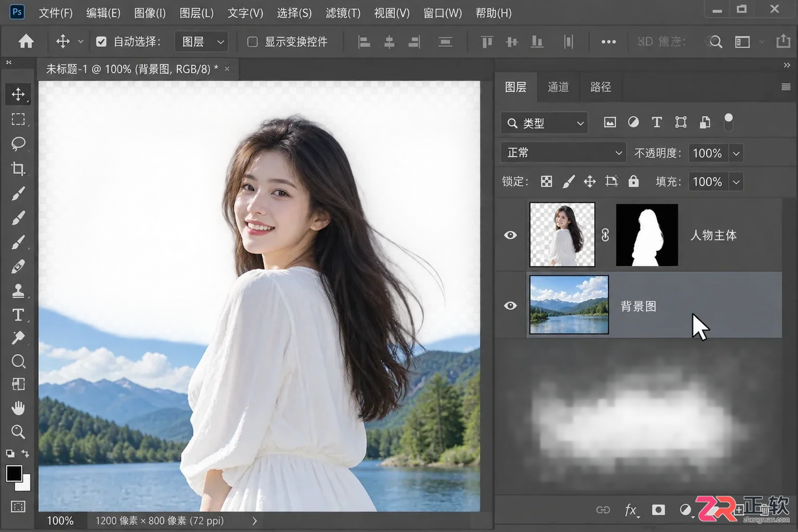Screen dimensions: 798x532
Task: Hide the 背景图 layer
Action: click(x=510, y=305)
